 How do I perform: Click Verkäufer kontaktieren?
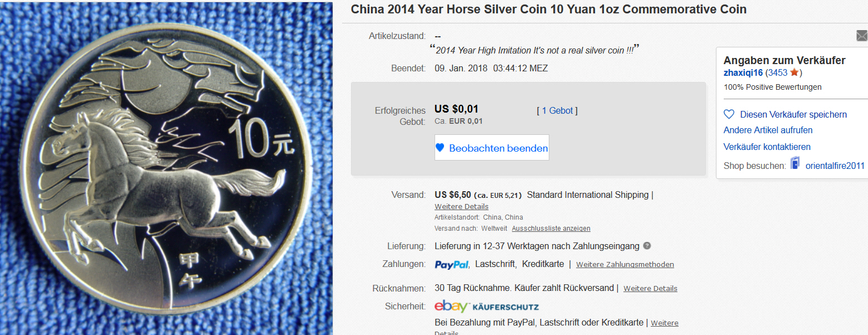coord(767,147)
